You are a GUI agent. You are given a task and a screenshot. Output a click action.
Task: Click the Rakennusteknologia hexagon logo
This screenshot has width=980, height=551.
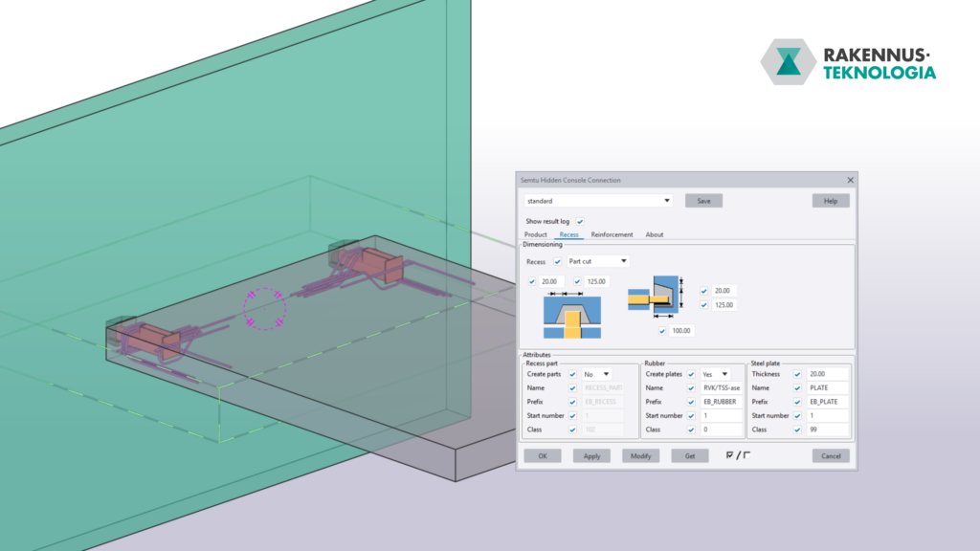point(789,62)
